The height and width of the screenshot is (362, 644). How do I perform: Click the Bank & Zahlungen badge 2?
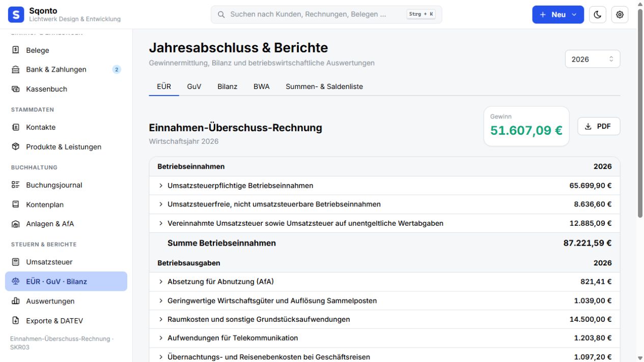(117, 70)
